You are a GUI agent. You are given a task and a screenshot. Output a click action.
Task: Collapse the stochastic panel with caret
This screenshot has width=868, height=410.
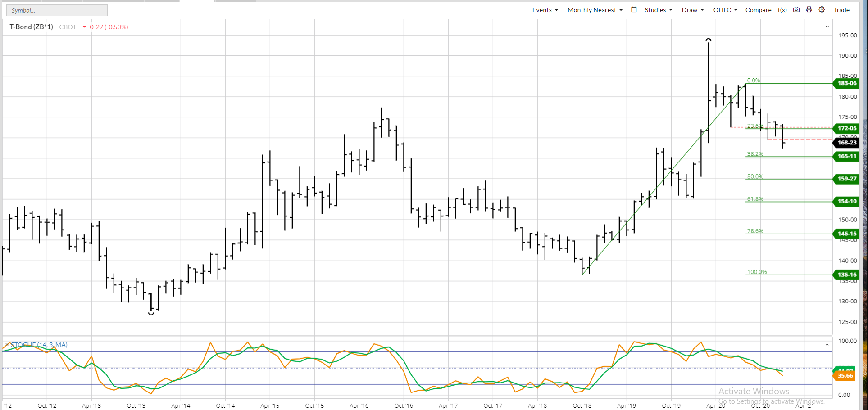(827, 345)
